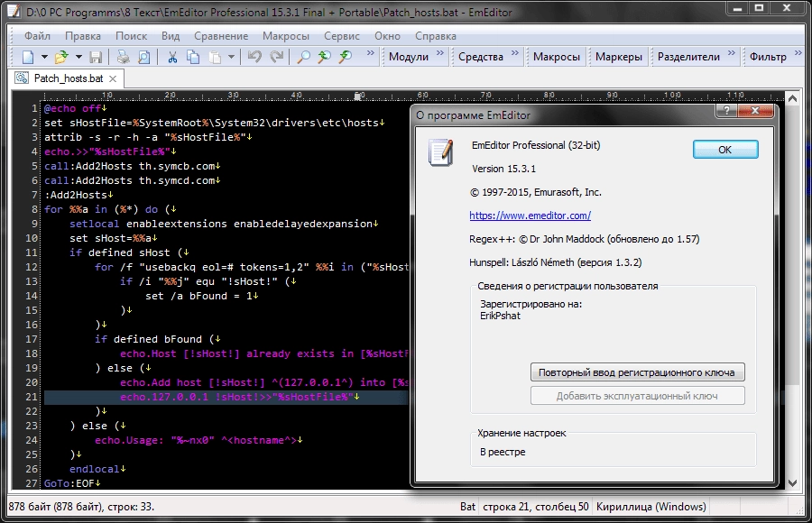
Task: Click the Маркеры toolbar label
Action: 619,57
